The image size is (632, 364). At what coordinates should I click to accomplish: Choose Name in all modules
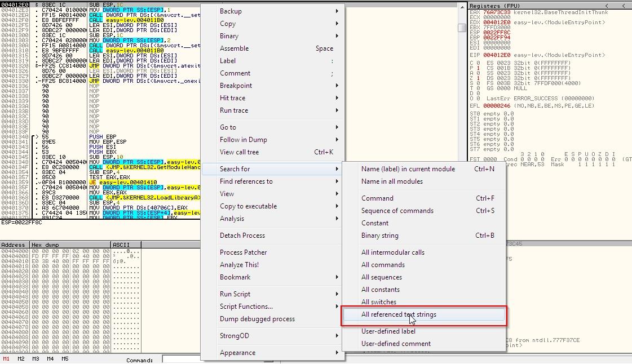pos(423,181)
